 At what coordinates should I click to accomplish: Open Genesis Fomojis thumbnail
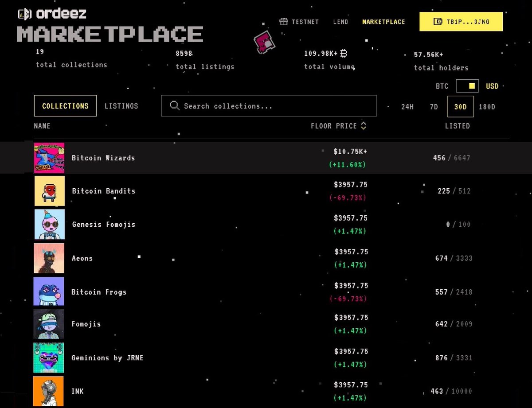(x=50, y=224)
